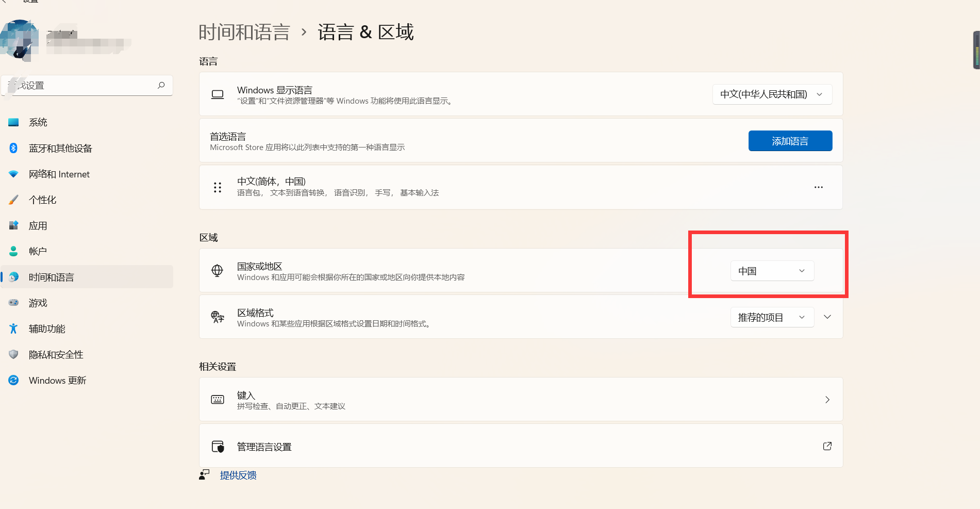Image resolution: width=980 pixels, height=509 pixels.
Task: Click the external link icon on 管理语言设置
Action: coord(827,446)
